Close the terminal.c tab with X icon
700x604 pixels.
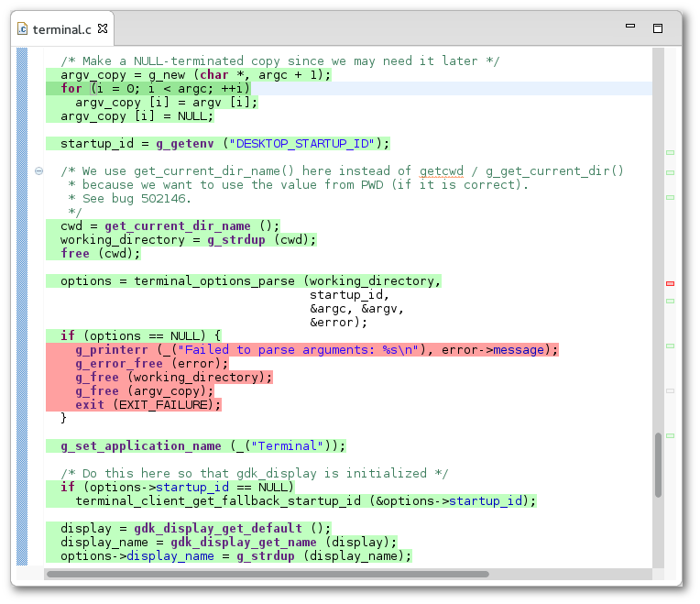pos(103,28)
